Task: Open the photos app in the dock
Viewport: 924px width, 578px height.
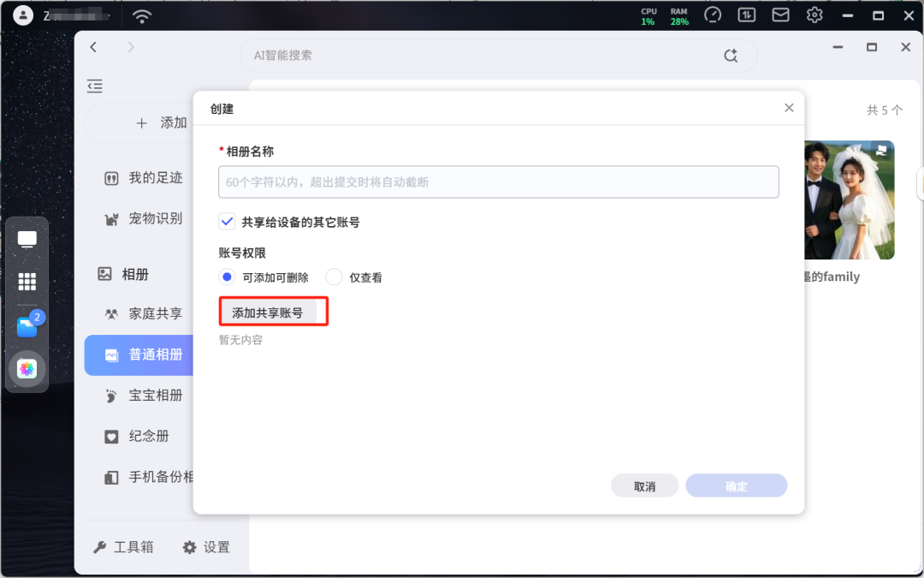Action: (x=27, y=369)
